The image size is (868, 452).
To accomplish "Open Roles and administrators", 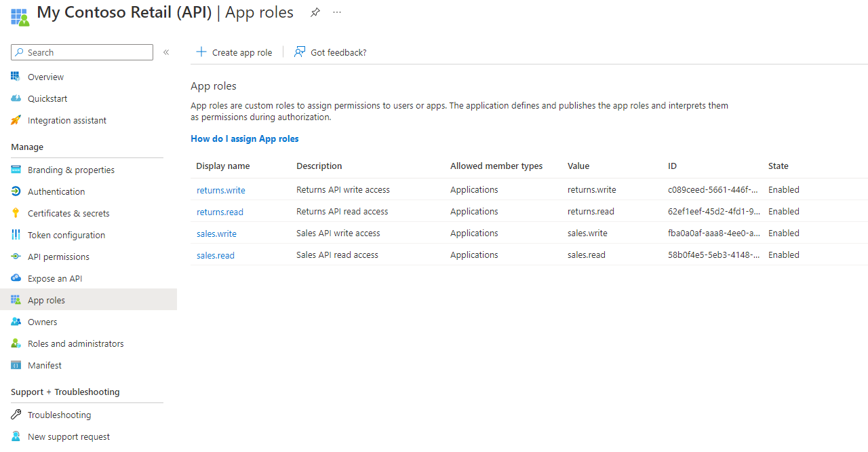I will tap(76, 343).
